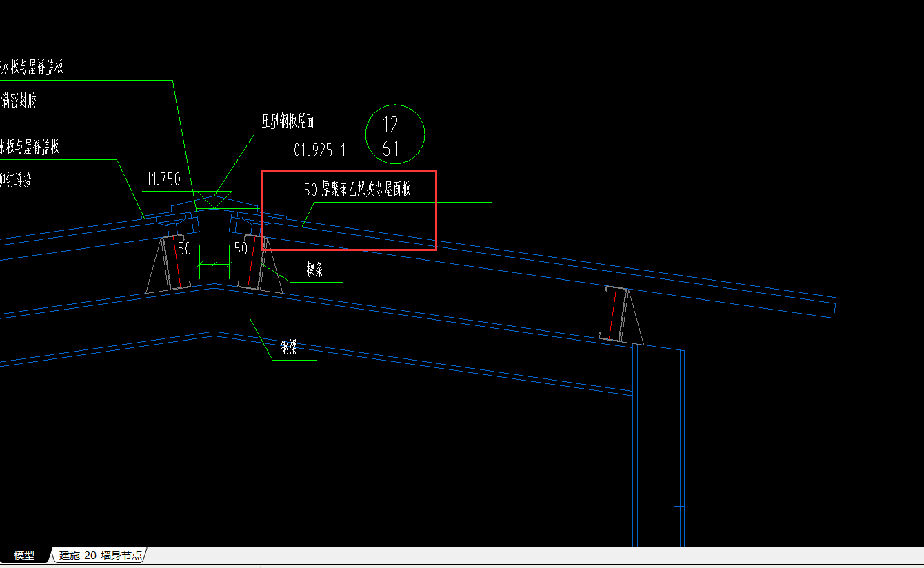This screenshot has height=568, width=924.
Task: Click the 50 厚聚苯乙烯夹芯屋面板 annotation text
Action: 357,190
